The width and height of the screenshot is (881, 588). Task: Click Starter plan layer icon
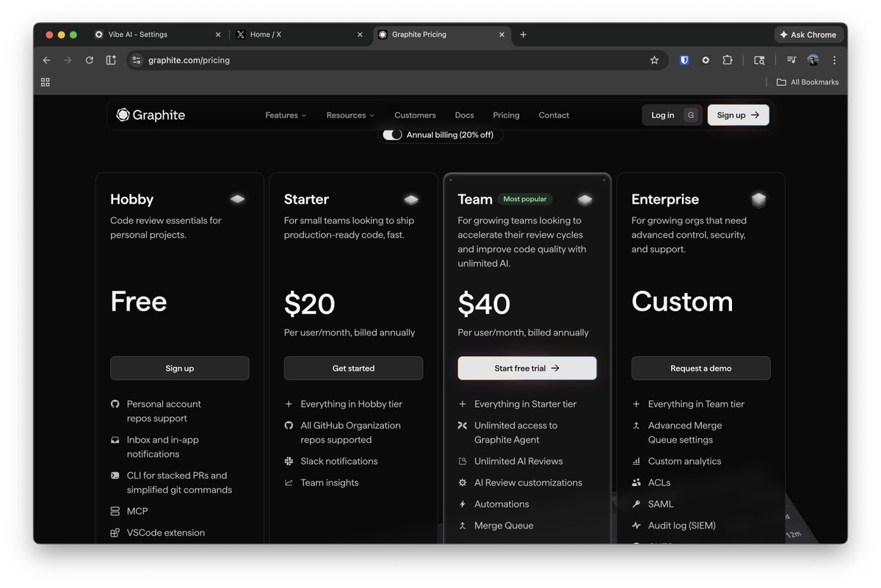tap(411, 199)
